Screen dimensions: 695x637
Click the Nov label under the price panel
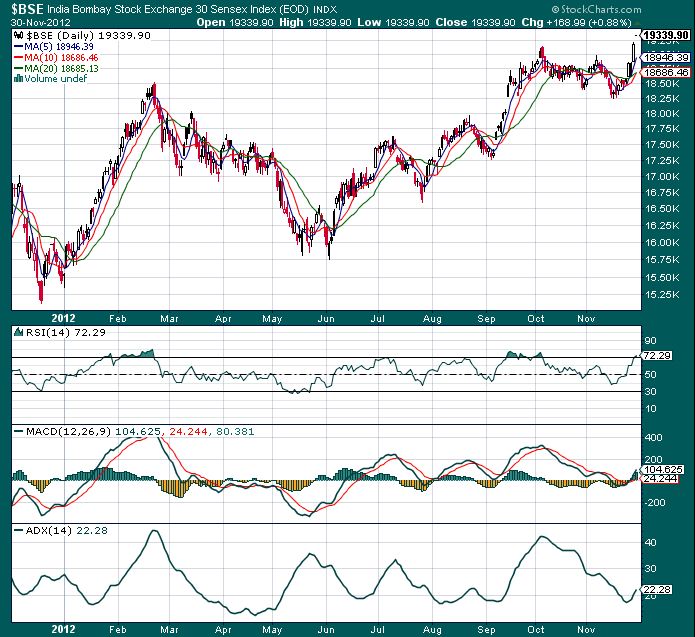click(x=586, y=319)
